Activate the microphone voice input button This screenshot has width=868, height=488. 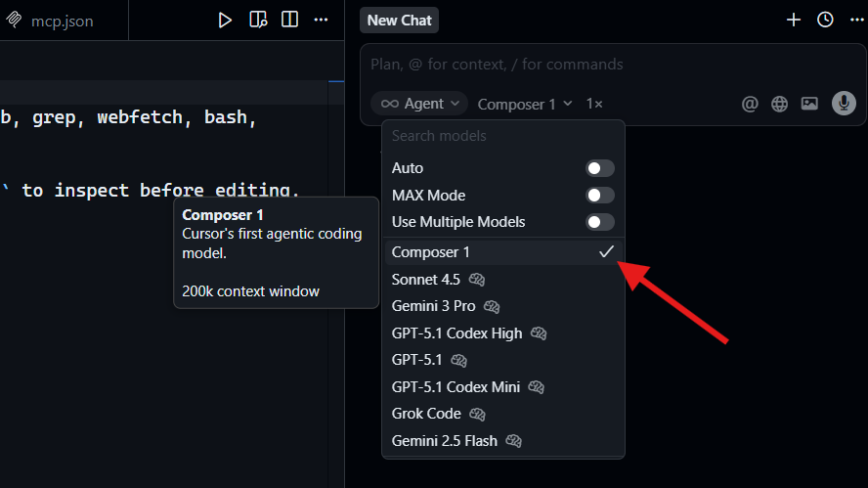[x=844, y=104]
